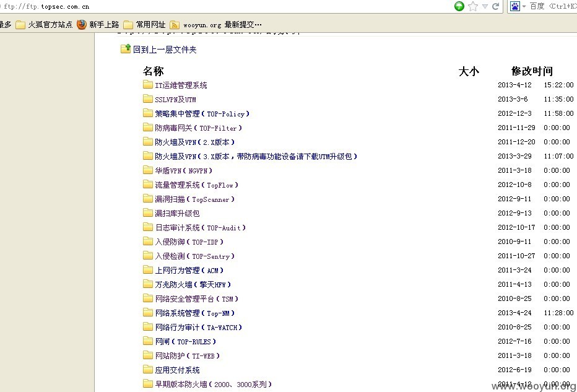Click folder icon beside 入侵防御
This screenshot has height=392, width=577.
(x=148, y=241)
